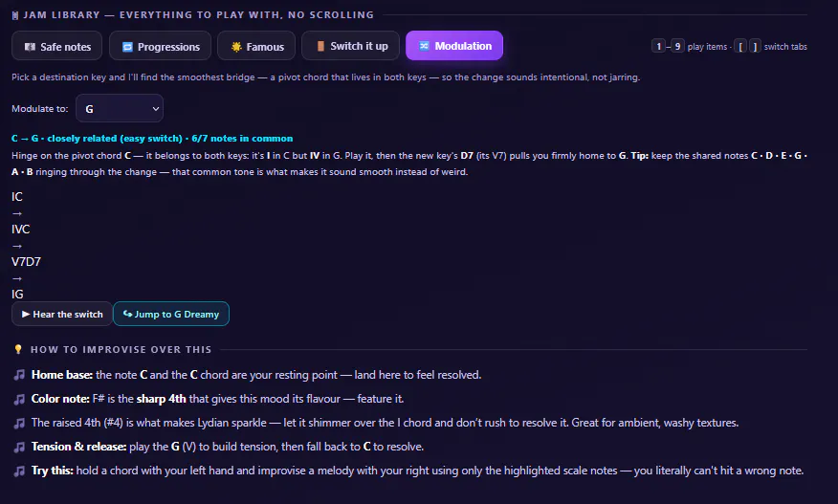Open the Modulate to key dropdown
838x504 pixels.
120,108
